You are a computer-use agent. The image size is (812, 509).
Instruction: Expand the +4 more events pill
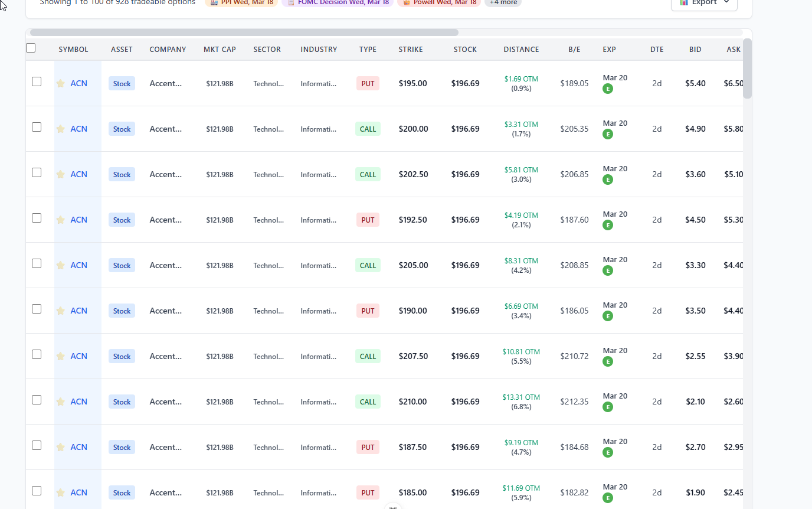pyautogui.click(x=503, y=3)
